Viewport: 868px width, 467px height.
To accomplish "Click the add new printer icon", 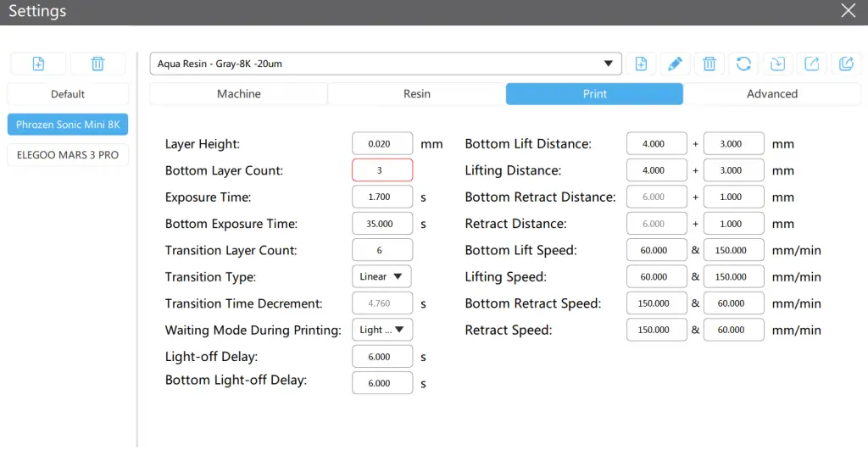I will pyautogui.click(x=38, y=64).
